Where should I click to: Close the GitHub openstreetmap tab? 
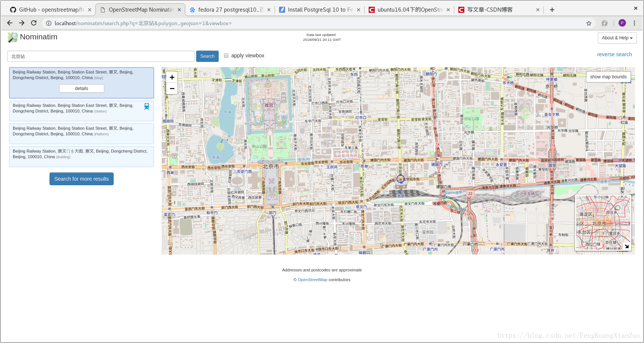(x=90, y=10)
